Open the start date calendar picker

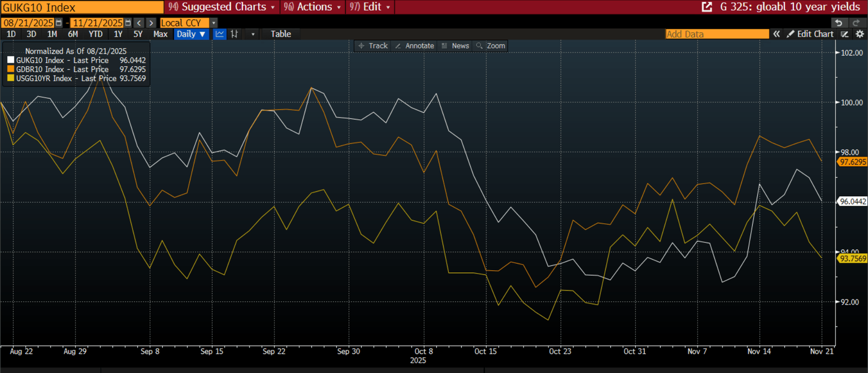coord(59,23)
